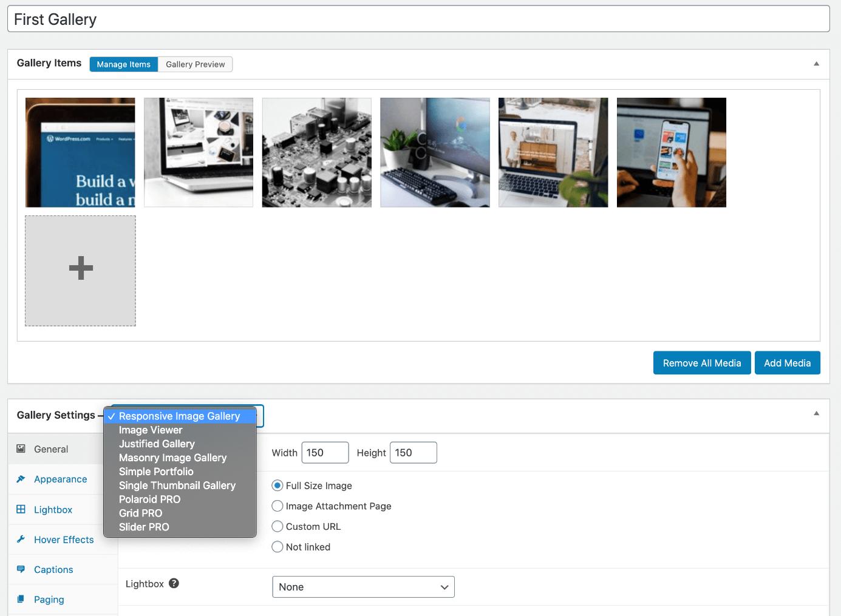Collapse the Gallery Settings panel arrow
This screenshot has width=841, height=616.
point(816,413)
